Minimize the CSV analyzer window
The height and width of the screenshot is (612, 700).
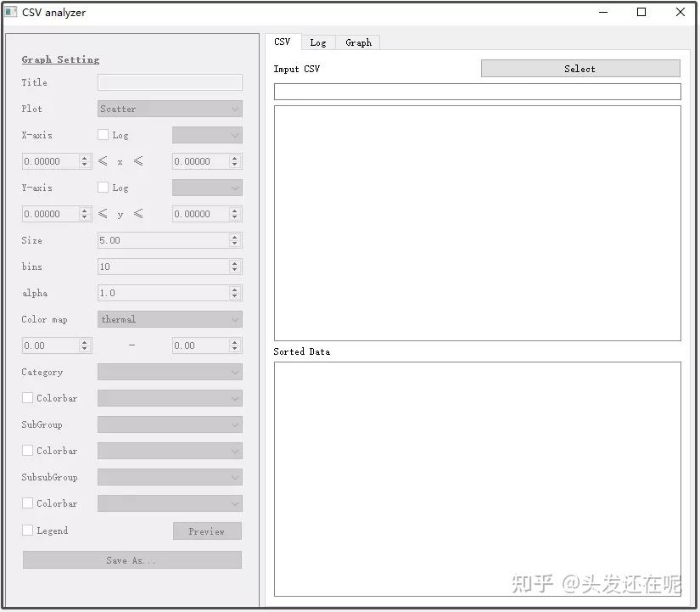tap(603, 12)
